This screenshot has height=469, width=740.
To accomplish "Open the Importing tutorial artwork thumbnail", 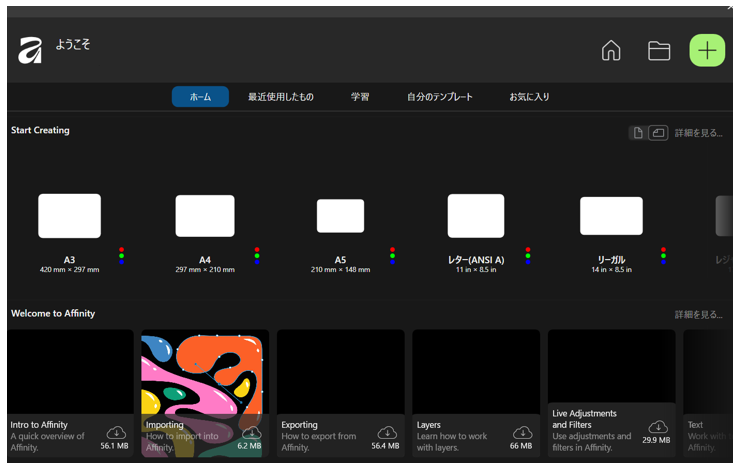I will coord(205,373).
